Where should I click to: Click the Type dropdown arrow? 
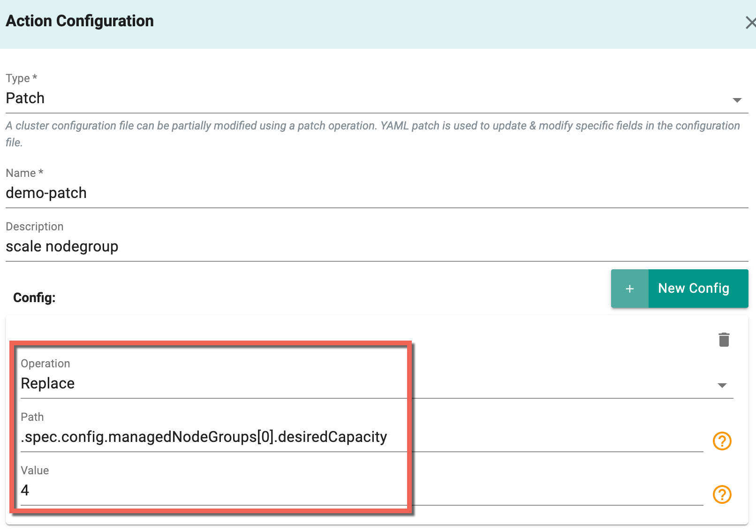(x=737, y=100)
